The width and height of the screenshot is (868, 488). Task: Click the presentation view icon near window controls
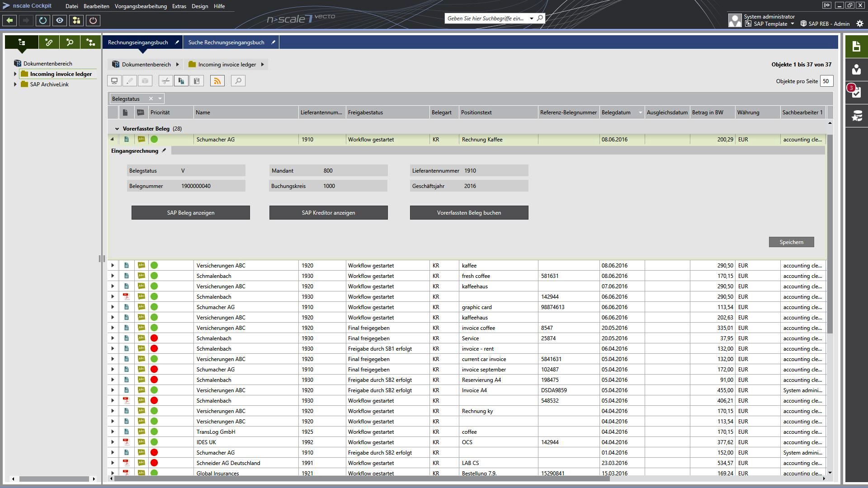826,5
